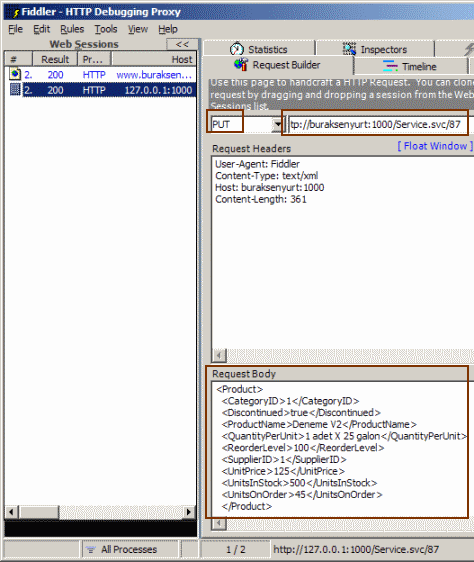474x562 pixels.
Task: Click the ProductName Deneme V2 line
Action: coord(319,424)
